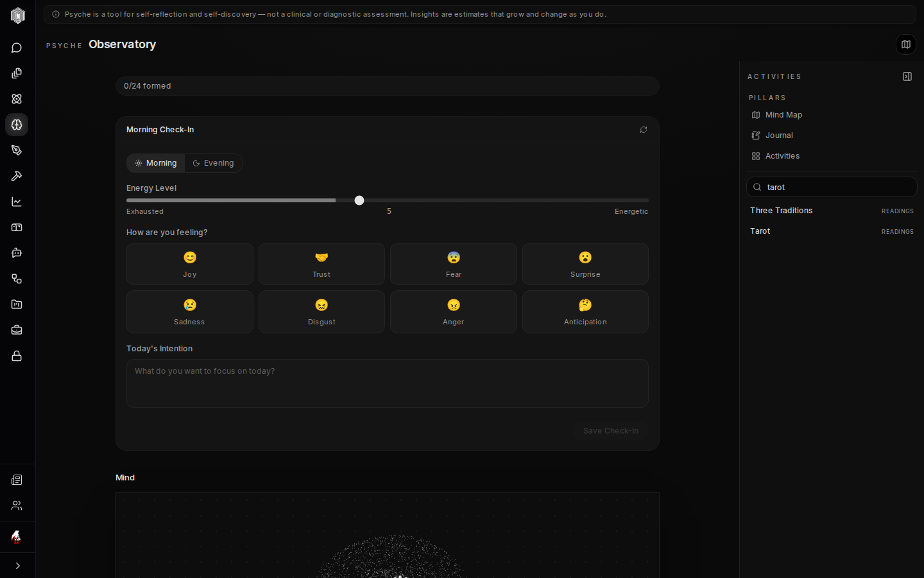
Task: Click the app logo at top-left
Action: 17,15
